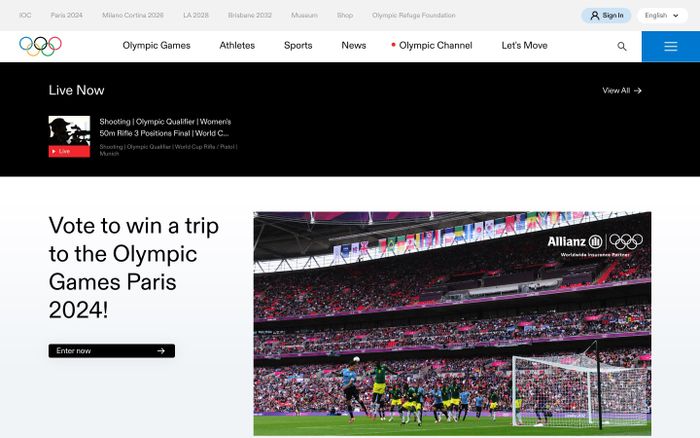Open the search magnifier icon
The image size is (700, 438).
click(621, 46)
